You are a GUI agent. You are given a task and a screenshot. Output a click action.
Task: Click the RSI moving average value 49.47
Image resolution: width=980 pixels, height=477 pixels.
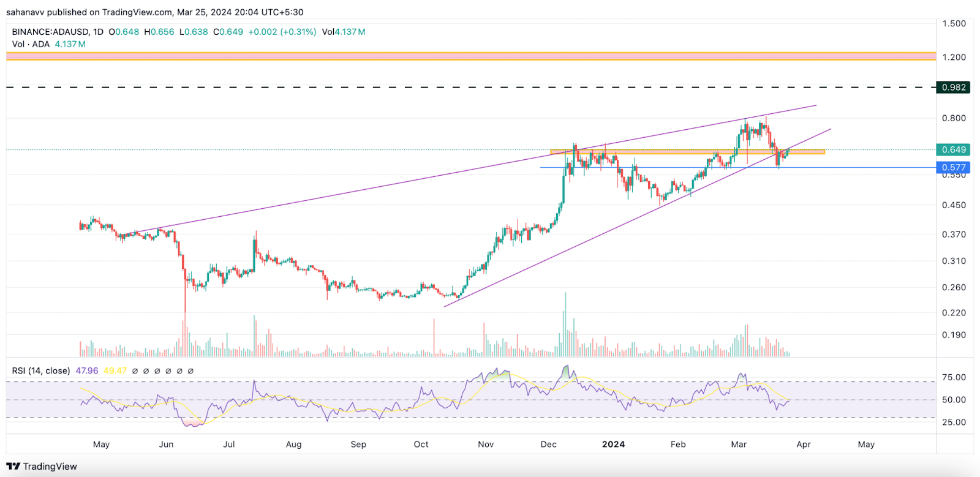click(x=115, y=370)
